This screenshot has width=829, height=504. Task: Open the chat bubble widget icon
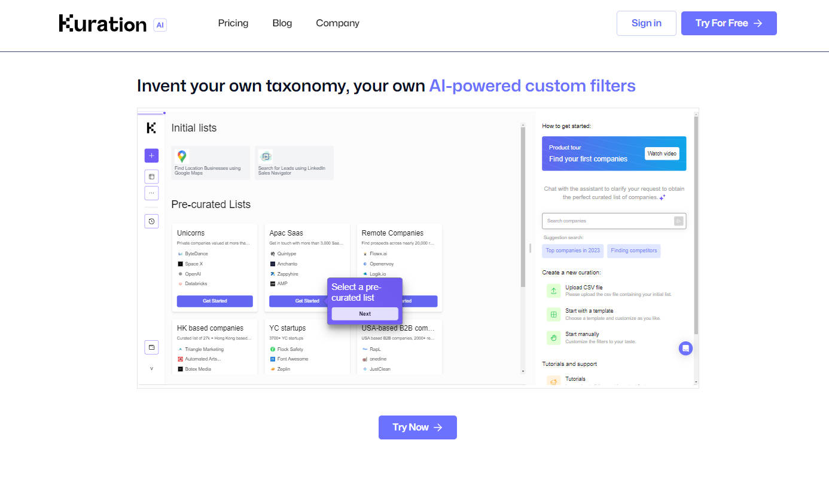(x=685, y=348)
